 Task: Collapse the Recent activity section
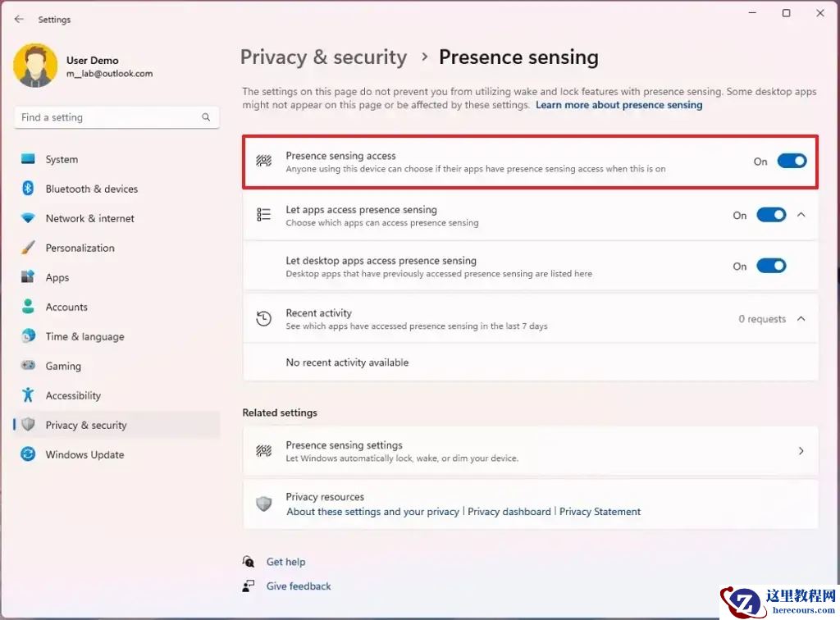coord(801,319)
